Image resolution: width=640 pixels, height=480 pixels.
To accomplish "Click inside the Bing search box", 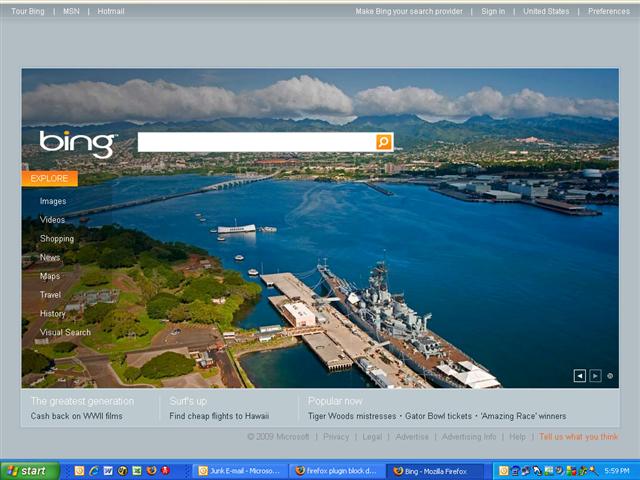I will (x=257, y=142).
